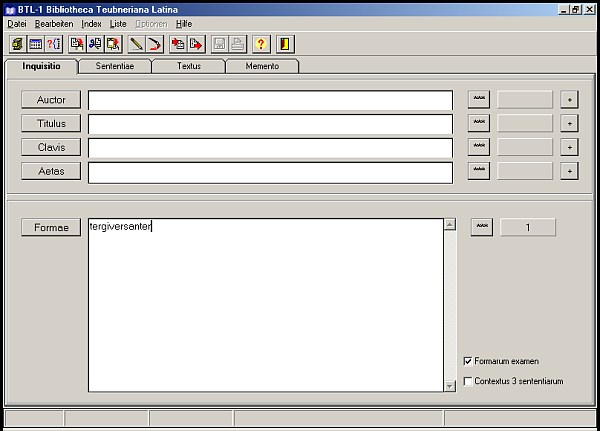Viewport: 600px width, 431px height.
Task: Click the yellow clipboard icon with a red arrow
Action: tap(113, 44)
